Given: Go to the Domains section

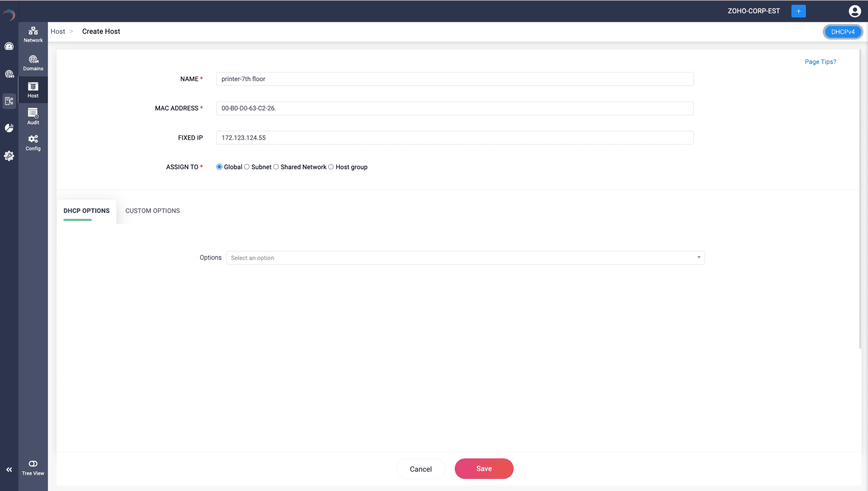Looking at the screenshot, I should tap(33, 63).
